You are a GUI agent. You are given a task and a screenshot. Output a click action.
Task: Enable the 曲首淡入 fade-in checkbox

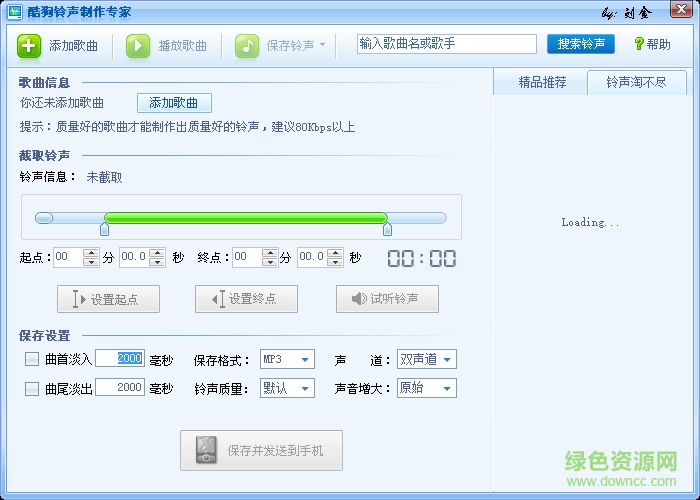pos(32,359)
